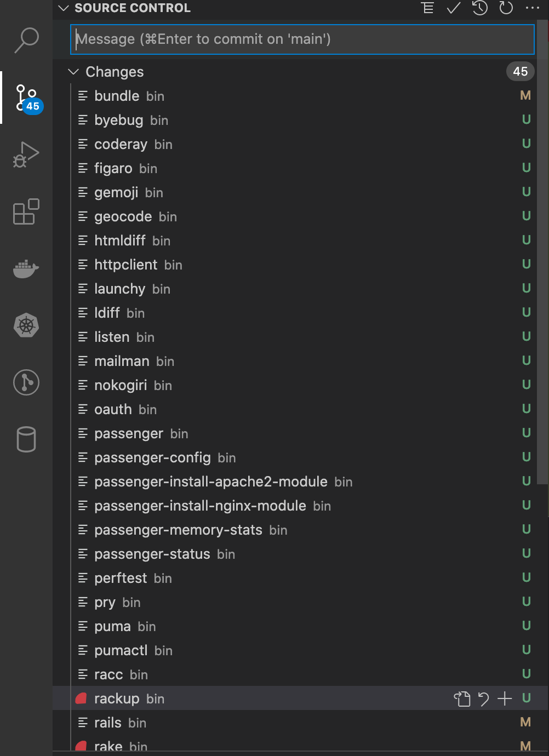Refresh source control using circular arrow
Image resolution: width=549 pixels, height=756 pixels.
[x=506, y=8]
